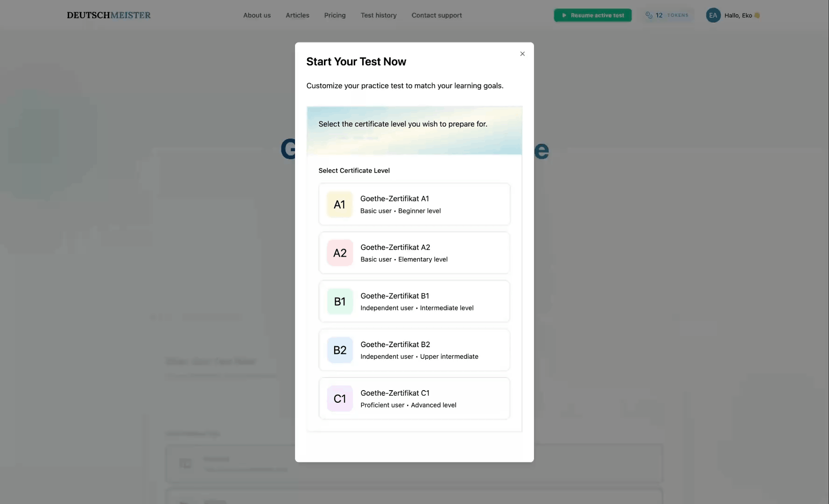Click Independent user Upper intermediate text
This screenshot has height=504, width=829.
pos(419,357)
